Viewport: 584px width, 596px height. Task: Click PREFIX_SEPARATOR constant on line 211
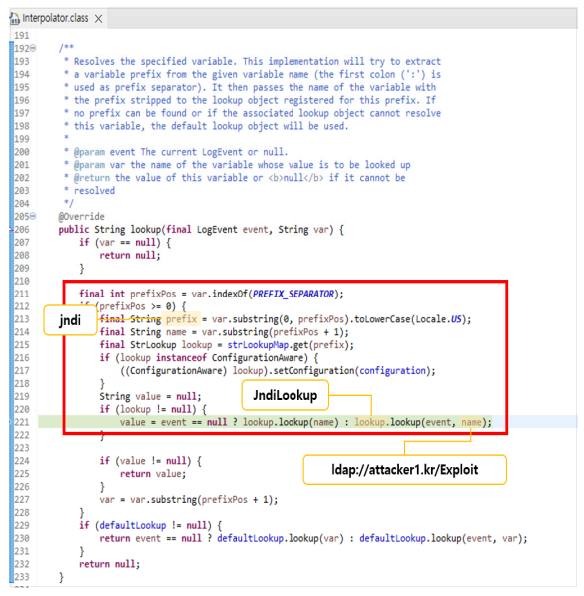coord(293,294)
